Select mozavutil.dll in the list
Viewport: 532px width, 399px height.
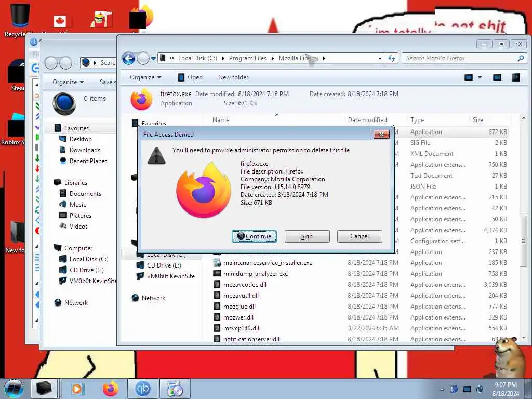tap(241, 295)
